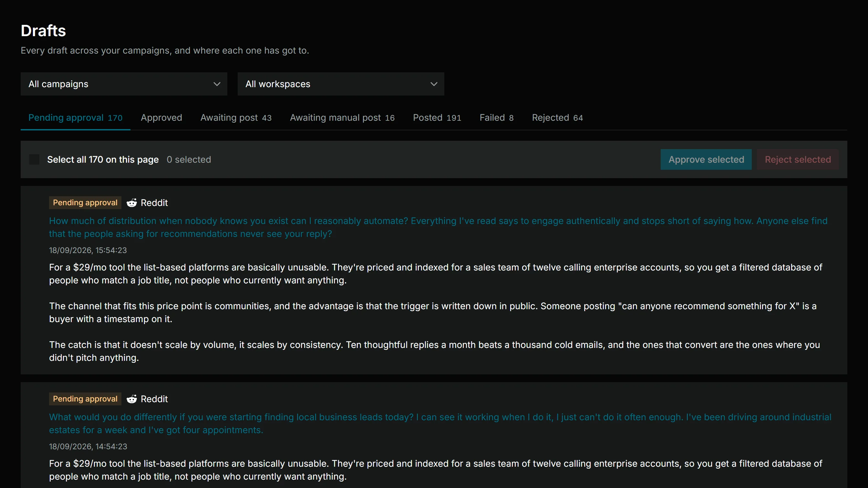Click the '0 selected' counter text
The width and height of the screenshot is (868, 488).
point(189,159)
